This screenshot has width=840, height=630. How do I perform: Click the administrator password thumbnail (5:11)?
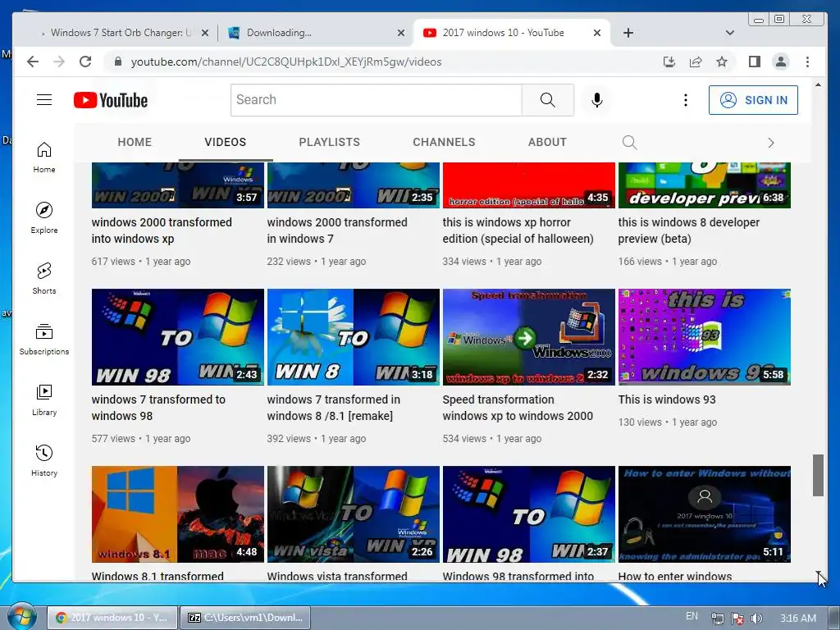(704, 514)
